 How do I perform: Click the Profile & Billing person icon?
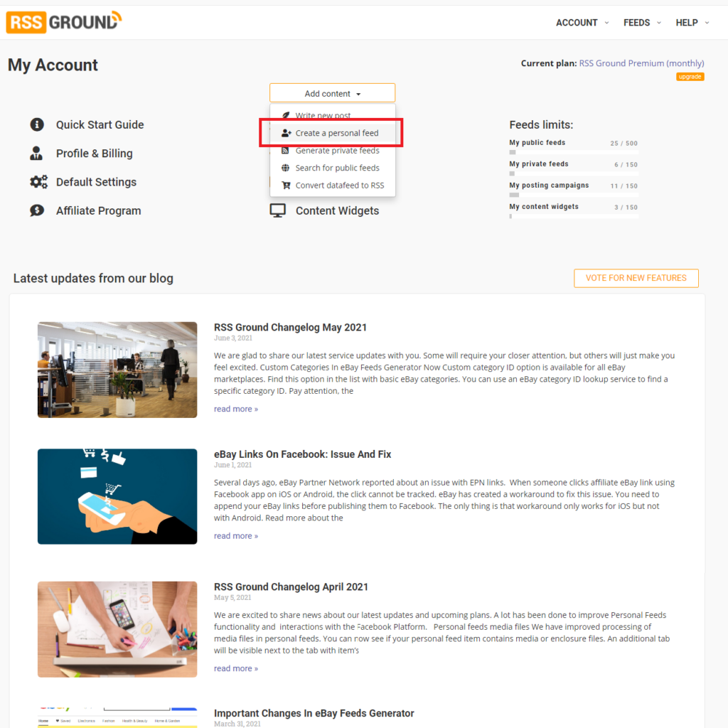click(36, 154)
